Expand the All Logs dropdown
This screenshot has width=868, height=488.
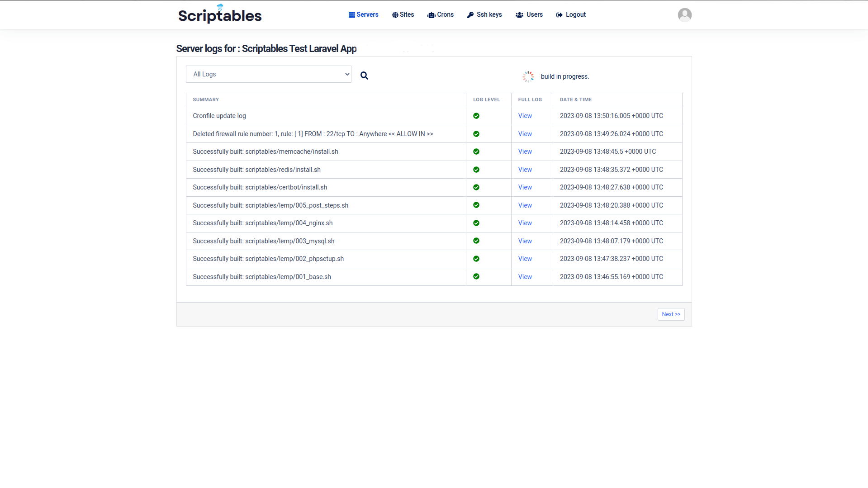268,74
